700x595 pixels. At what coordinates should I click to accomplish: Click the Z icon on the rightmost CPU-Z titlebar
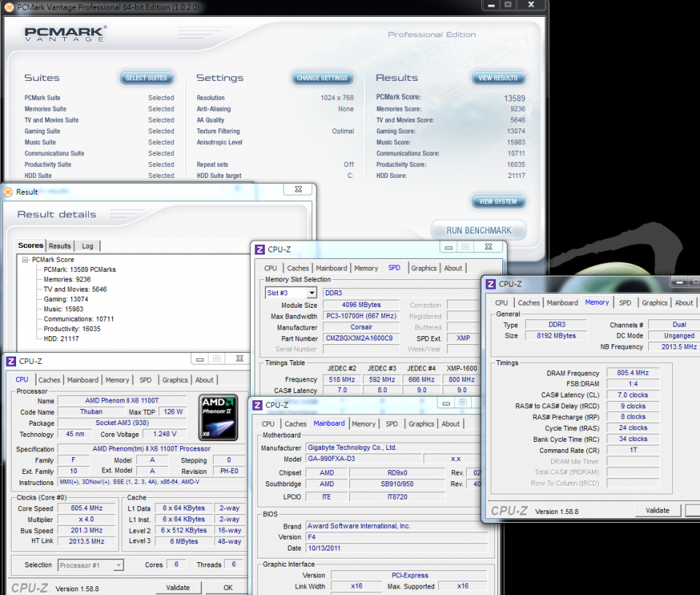491,284
